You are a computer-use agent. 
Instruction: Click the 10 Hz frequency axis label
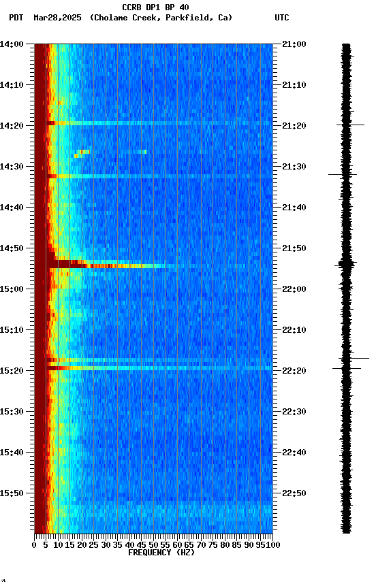[58, 545]
